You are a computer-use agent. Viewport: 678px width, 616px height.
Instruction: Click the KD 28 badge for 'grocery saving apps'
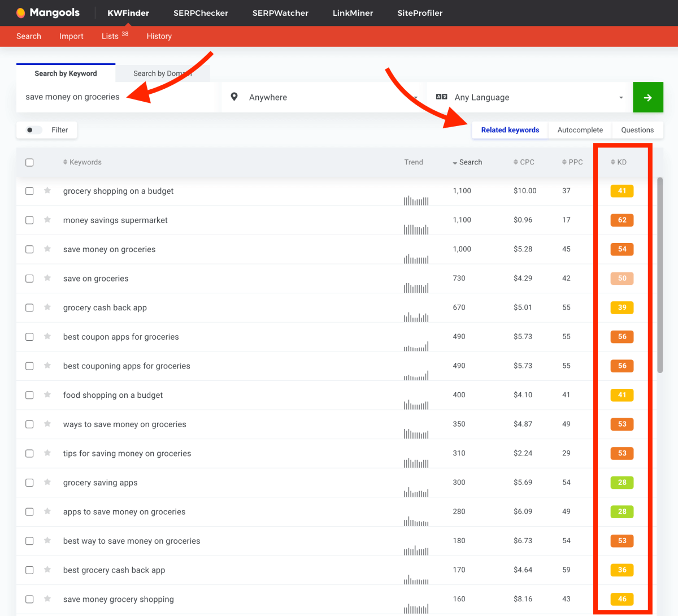click(621, 483)
